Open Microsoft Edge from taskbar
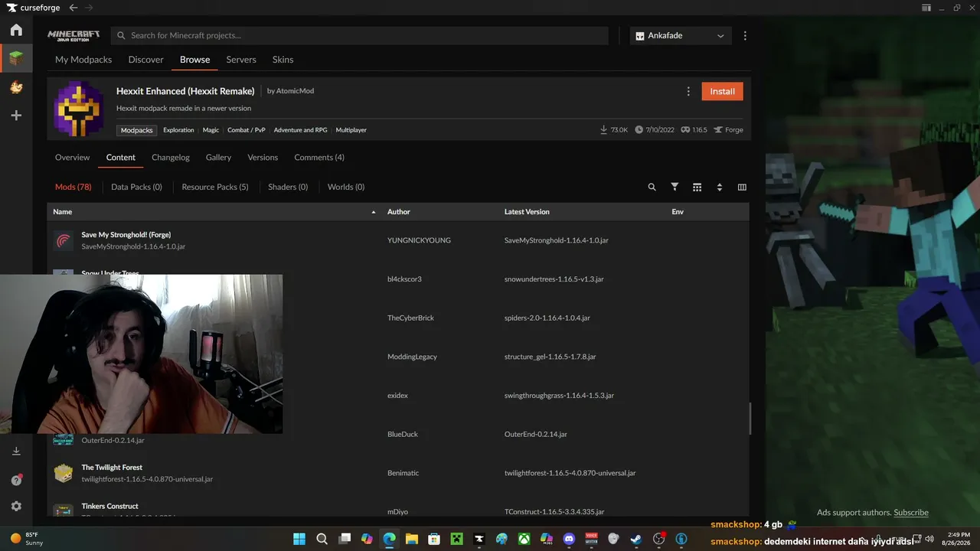The width and height of the screenshot is (980, 551). click(389, 539)
